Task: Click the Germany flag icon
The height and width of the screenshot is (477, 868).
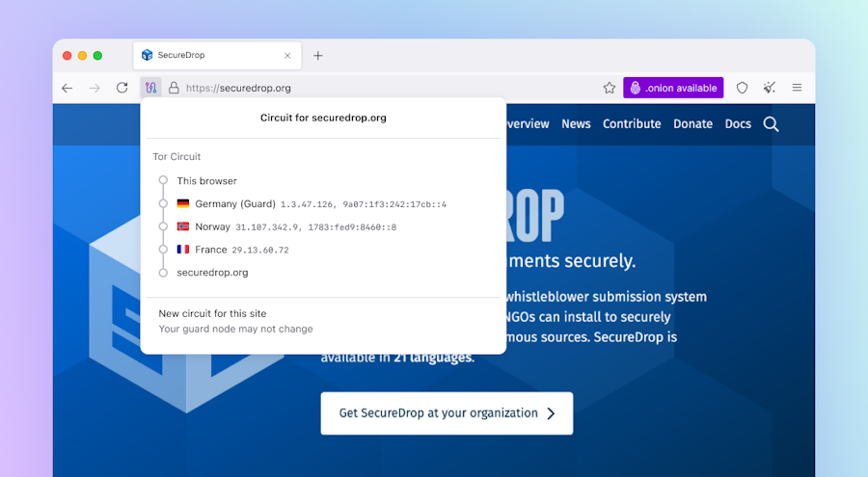Action: pos(182,203)
